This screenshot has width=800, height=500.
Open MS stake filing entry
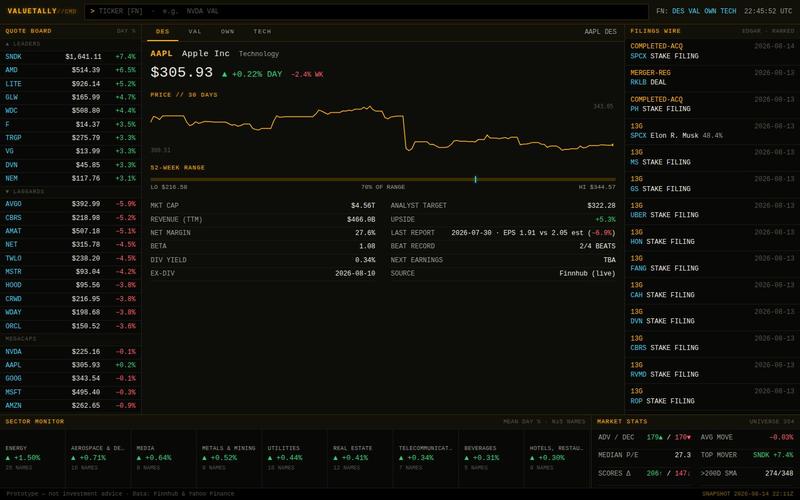(712, 157)
